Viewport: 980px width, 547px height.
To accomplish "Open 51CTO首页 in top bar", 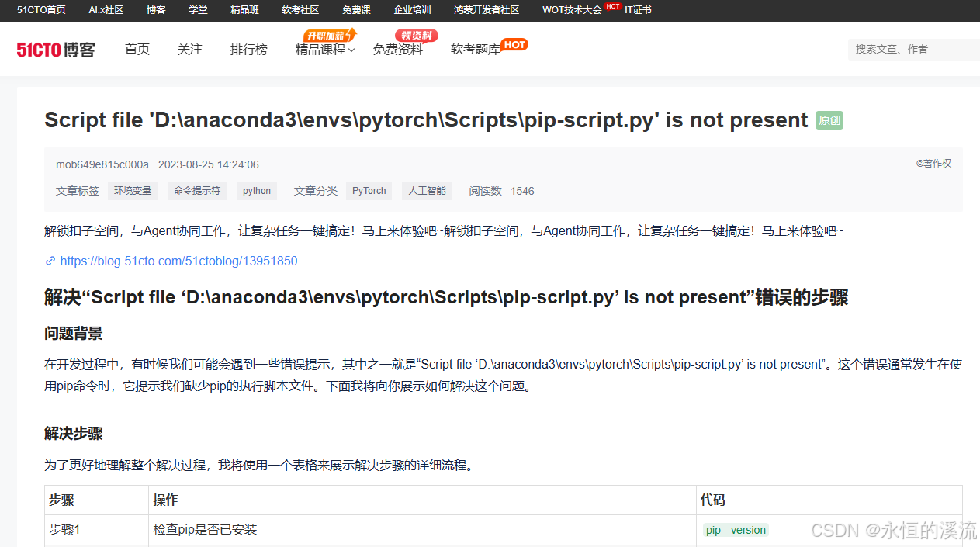I will coord(41,10).
